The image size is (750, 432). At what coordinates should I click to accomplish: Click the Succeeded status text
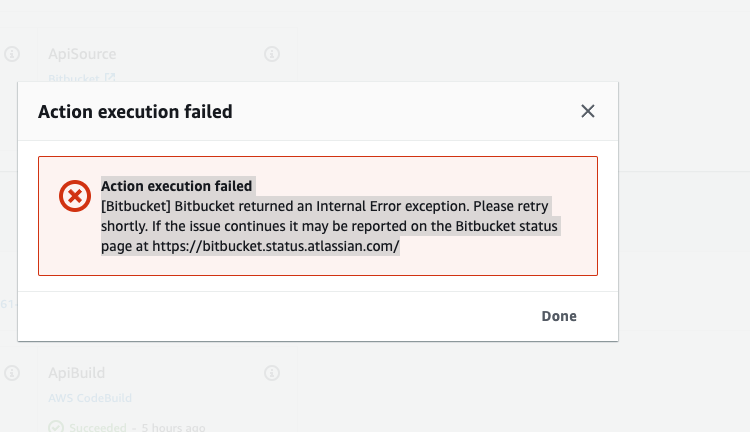click(98, 427)
